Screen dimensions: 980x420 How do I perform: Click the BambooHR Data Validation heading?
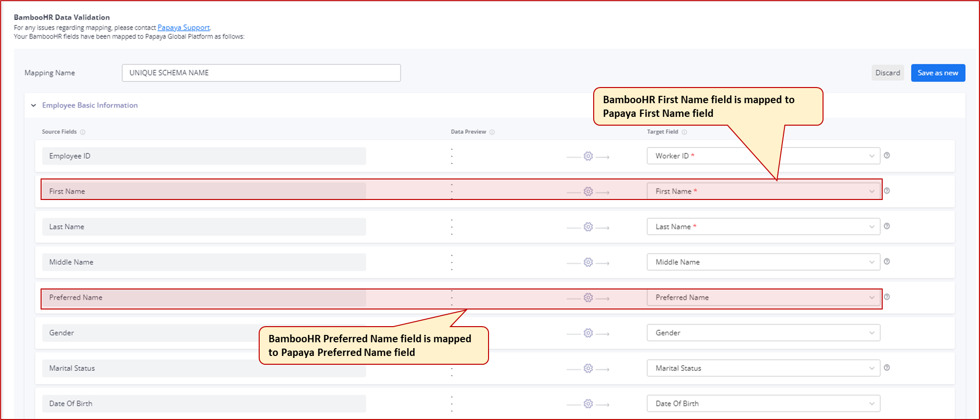coord(62,17)
